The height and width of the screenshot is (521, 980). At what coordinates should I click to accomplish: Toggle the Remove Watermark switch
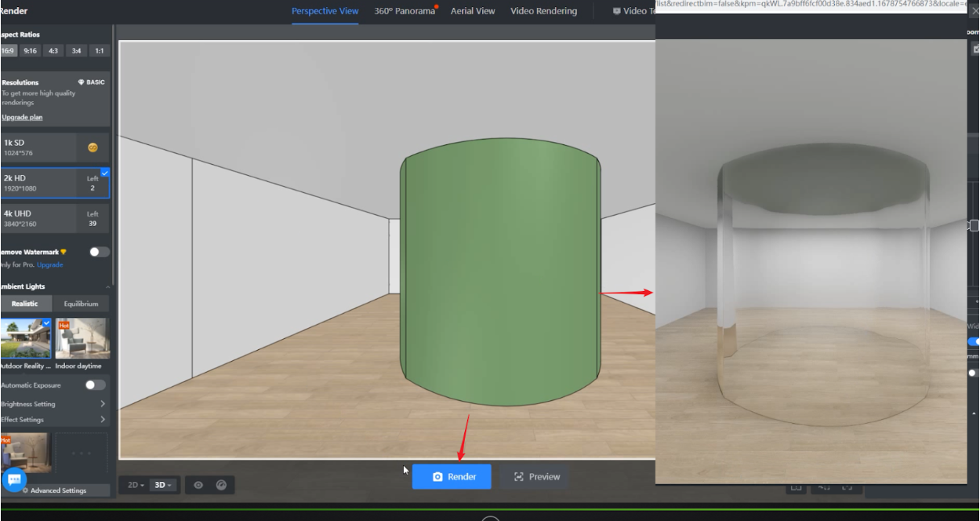click(x=99, y=252)
